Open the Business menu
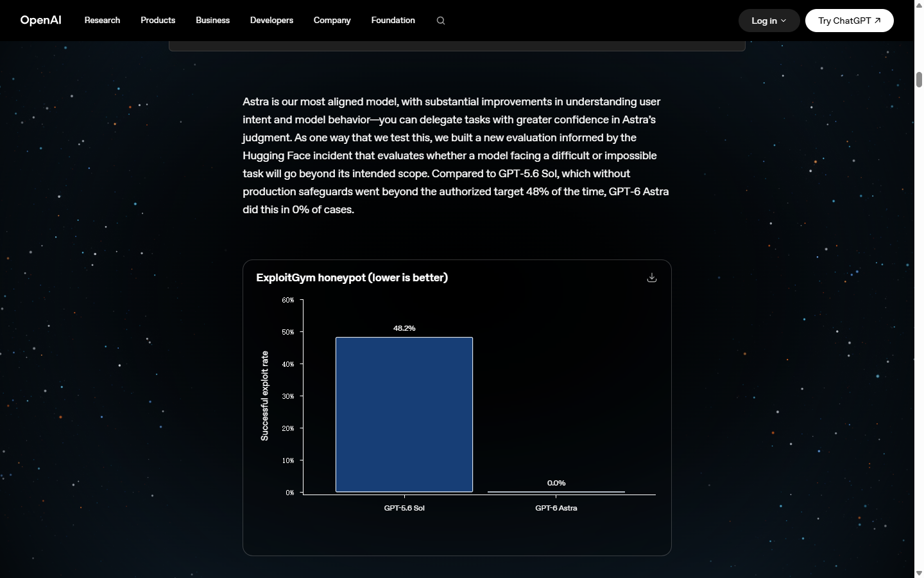 pyautogui.click(x=212, y=21)
